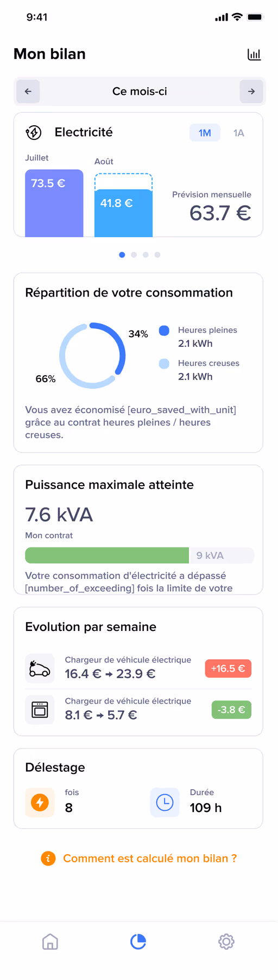278x980 pixels.
Task: Select the Août bar showing 41.8 €
Action: [x=123, y=205]
